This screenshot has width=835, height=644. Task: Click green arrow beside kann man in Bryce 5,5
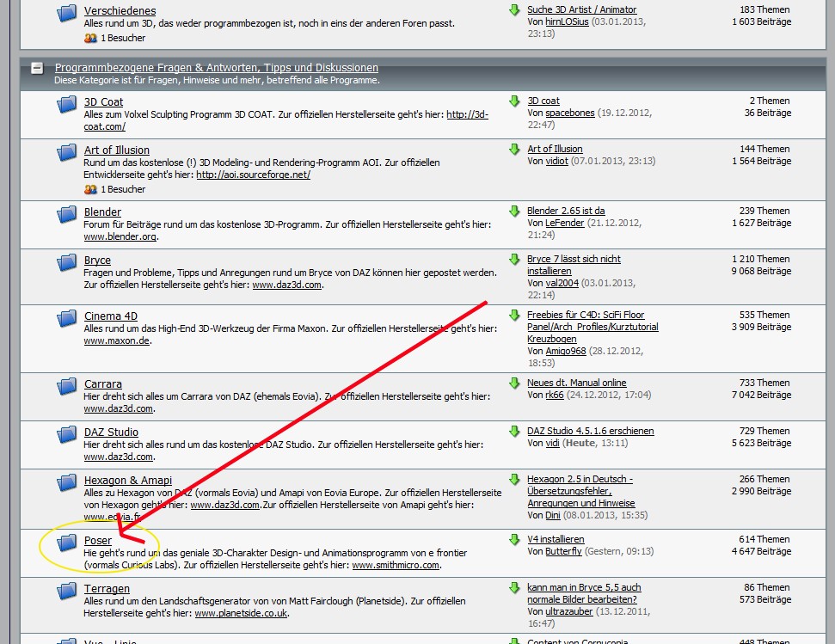pyautogui.click(x=514, y=587)
